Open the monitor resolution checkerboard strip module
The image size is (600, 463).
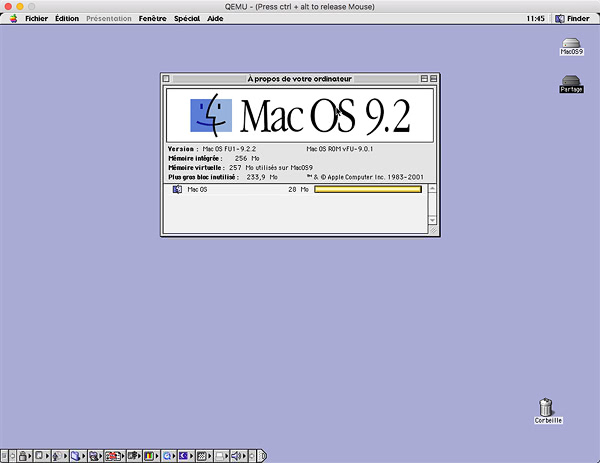[x=204, y=456]
